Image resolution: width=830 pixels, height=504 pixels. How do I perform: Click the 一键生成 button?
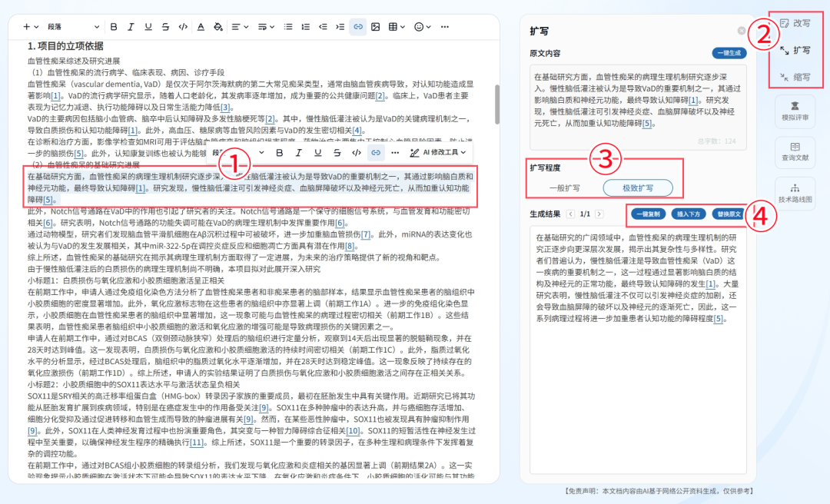[729, 53]
